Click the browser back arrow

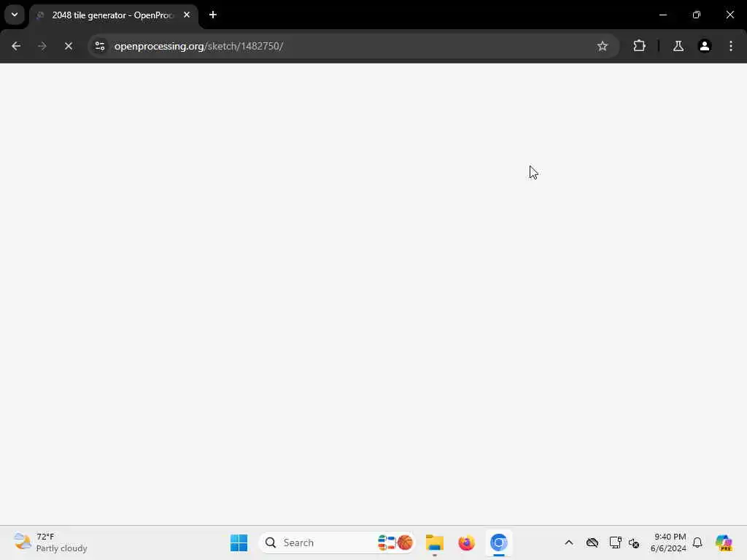point(16,46)
